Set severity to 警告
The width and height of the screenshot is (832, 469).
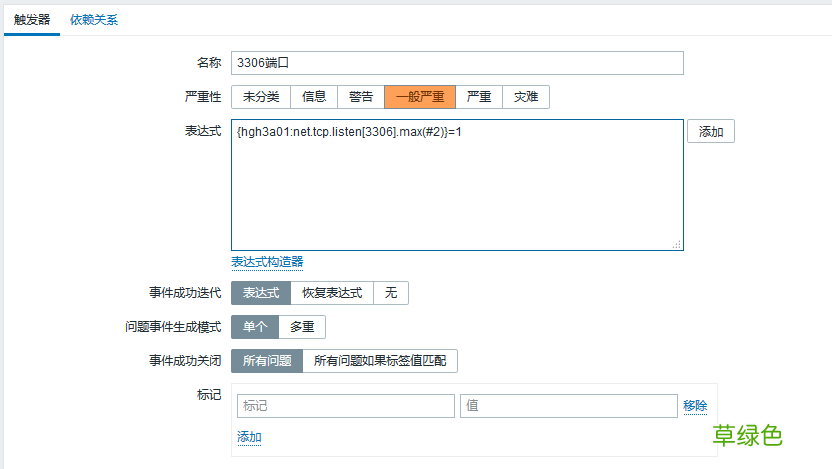click(361, 97)
